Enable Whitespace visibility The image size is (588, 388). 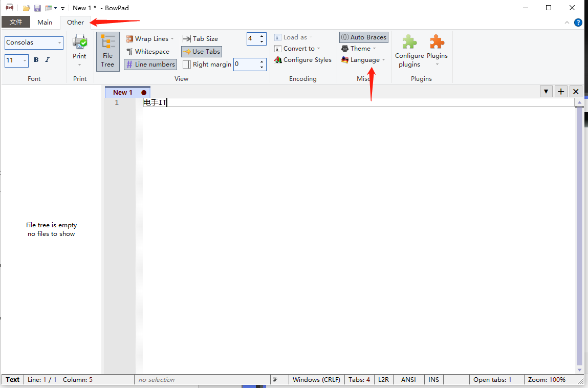click(x=148, y=52)
